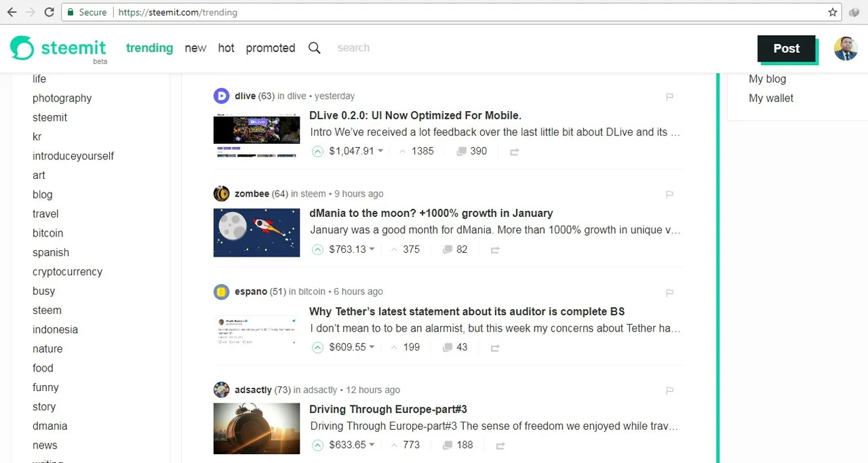This screenshot has height=463, width=868.
Task: Open comments of dMania post (82)
Action: (455, 249)
